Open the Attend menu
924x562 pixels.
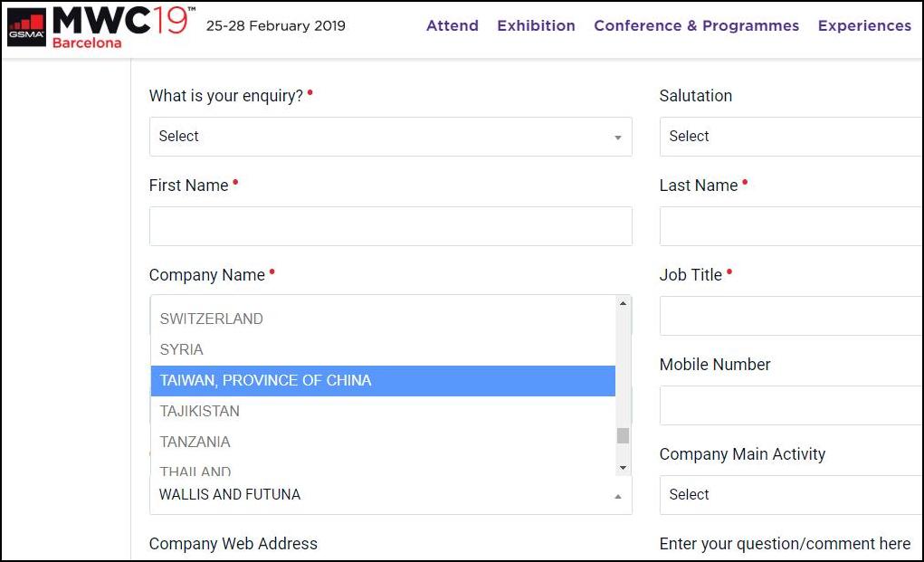(452, 25)
